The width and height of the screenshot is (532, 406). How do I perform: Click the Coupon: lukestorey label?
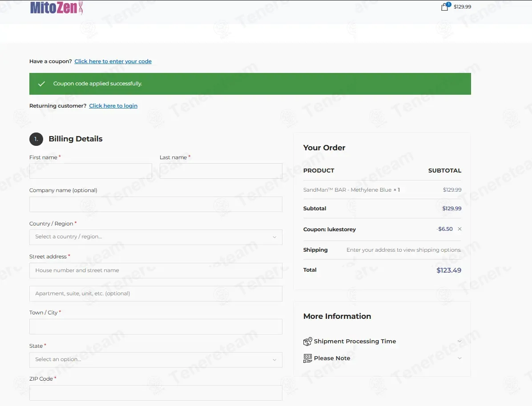point(330,229)
